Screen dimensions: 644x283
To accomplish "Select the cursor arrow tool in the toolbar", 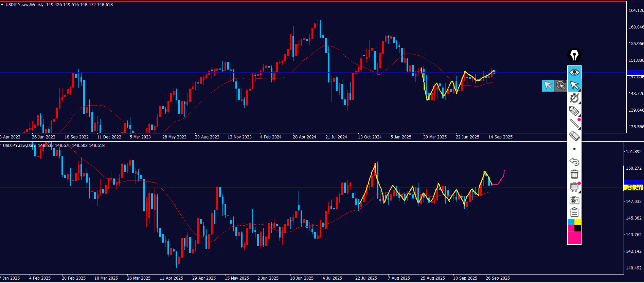I will pos(574,86).
